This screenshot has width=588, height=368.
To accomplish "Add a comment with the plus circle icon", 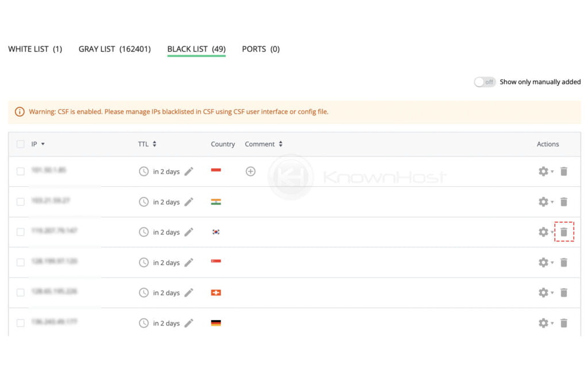I will (x=250, y=171).
